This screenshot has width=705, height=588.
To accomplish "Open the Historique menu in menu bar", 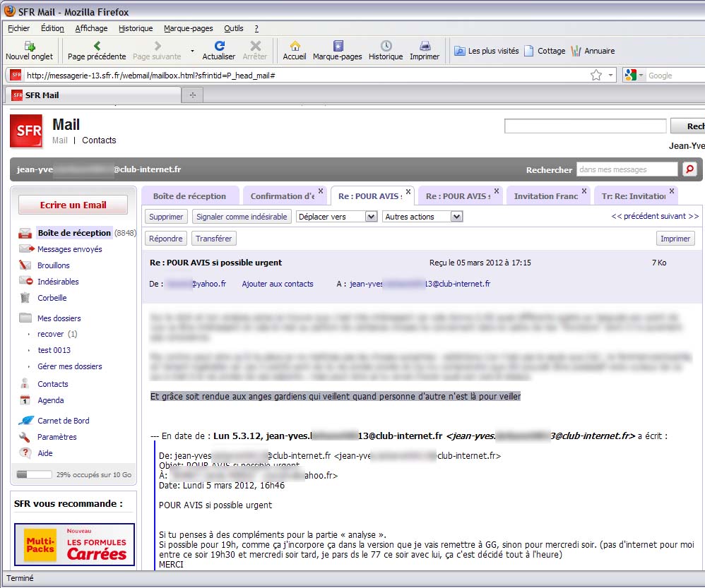I will click(136, 28).
